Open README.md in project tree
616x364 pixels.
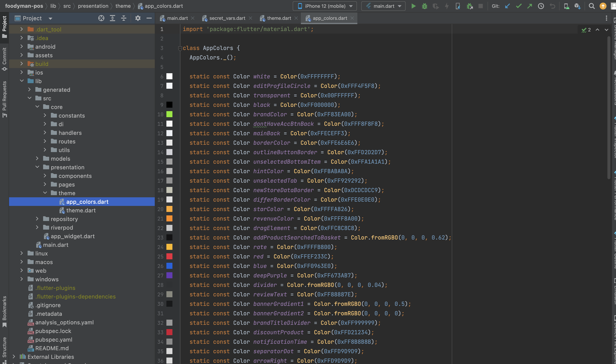pyautogui.click(x=52, y=348)
